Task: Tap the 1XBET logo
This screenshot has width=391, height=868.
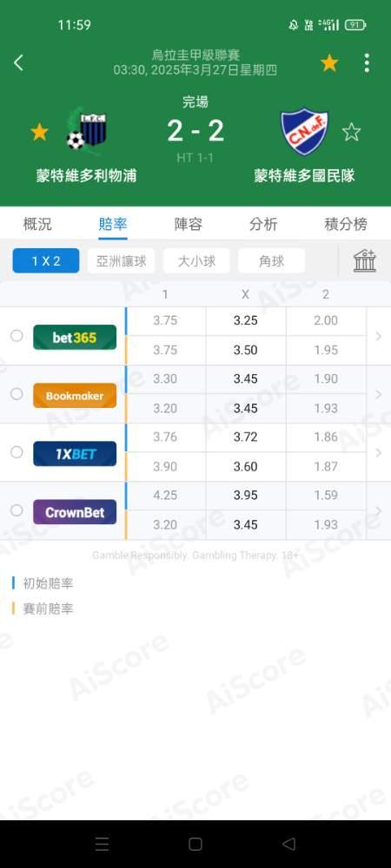Action: 75,454
